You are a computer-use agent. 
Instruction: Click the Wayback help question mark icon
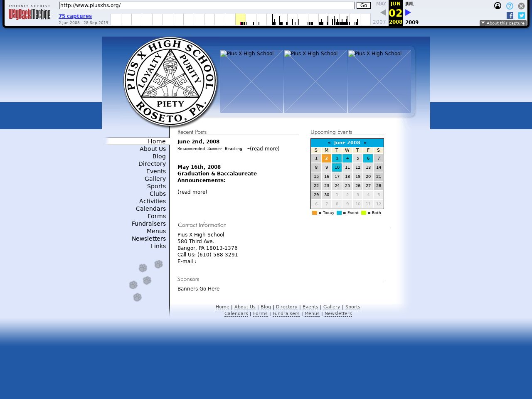510,6
